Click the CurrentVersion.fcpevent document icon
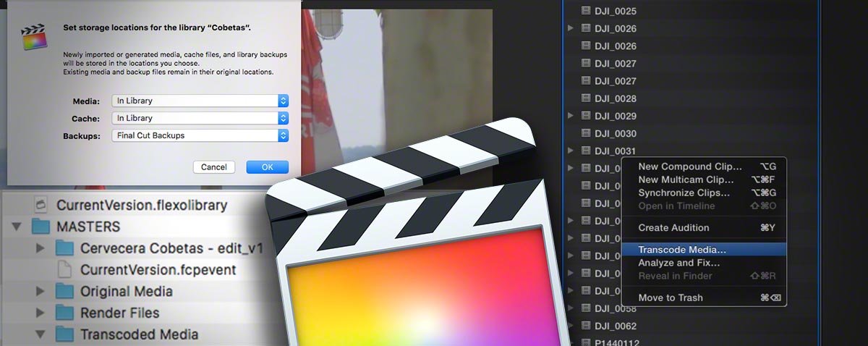Image resolution: width=868 pixels, height=346 pixels. click(x=65, y=270)
